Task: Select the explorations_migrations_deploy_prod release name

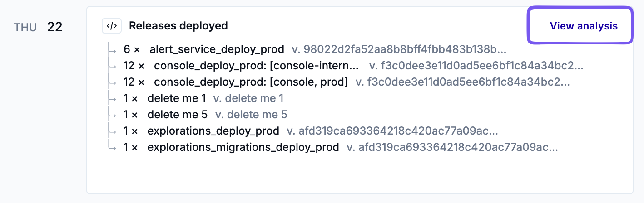Action: coord(243,147)
